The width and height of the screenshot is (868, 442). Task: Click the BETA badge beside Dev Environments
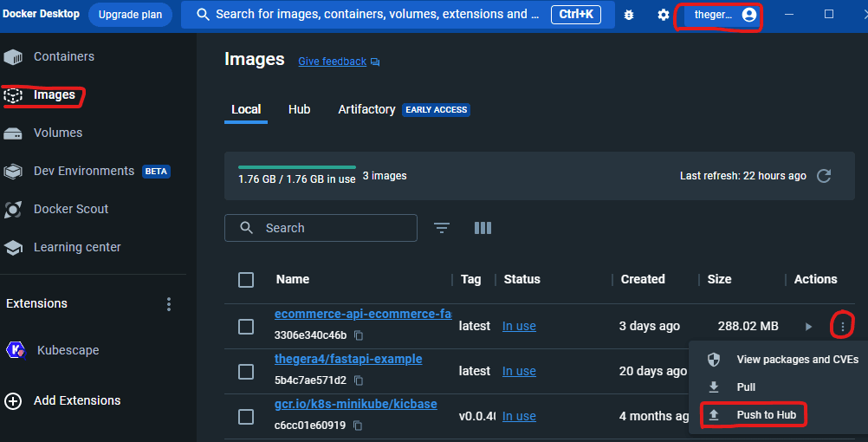tap(156, 172)
